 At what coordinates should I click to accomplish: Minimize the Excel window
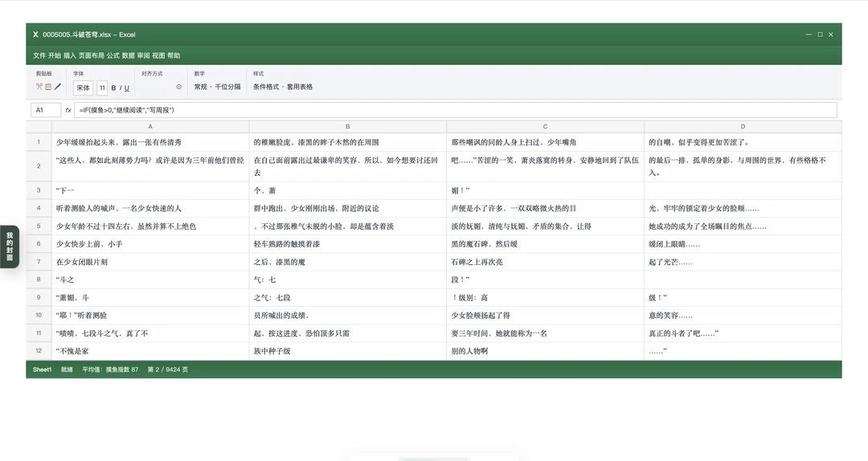(809, 35)
